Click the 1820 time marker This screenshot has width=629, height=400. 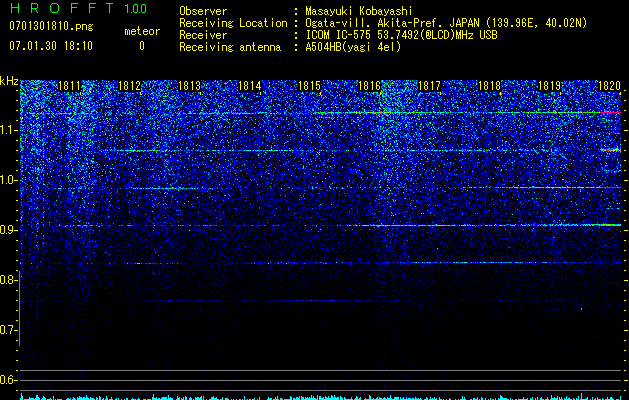click(609, 86)
